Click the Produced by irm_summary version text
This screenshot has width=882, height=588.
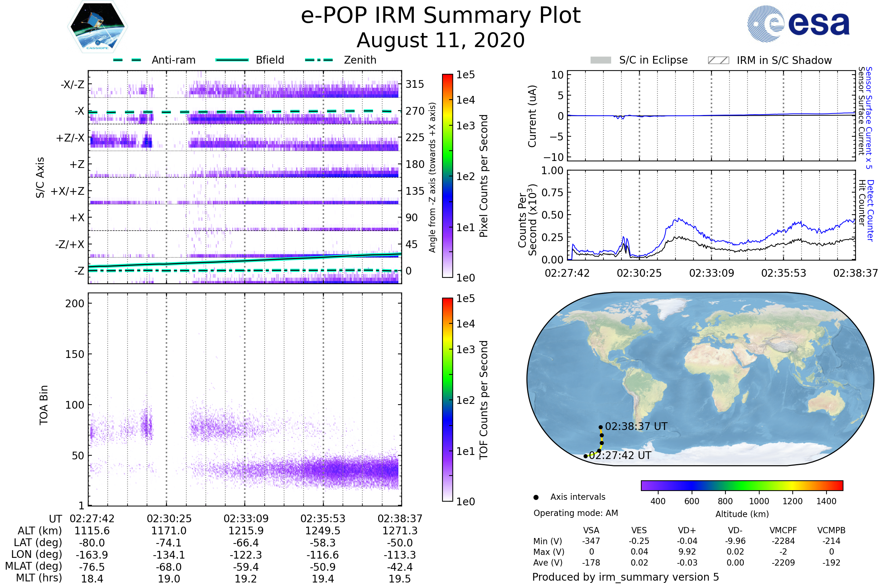[x=625, y=577]
